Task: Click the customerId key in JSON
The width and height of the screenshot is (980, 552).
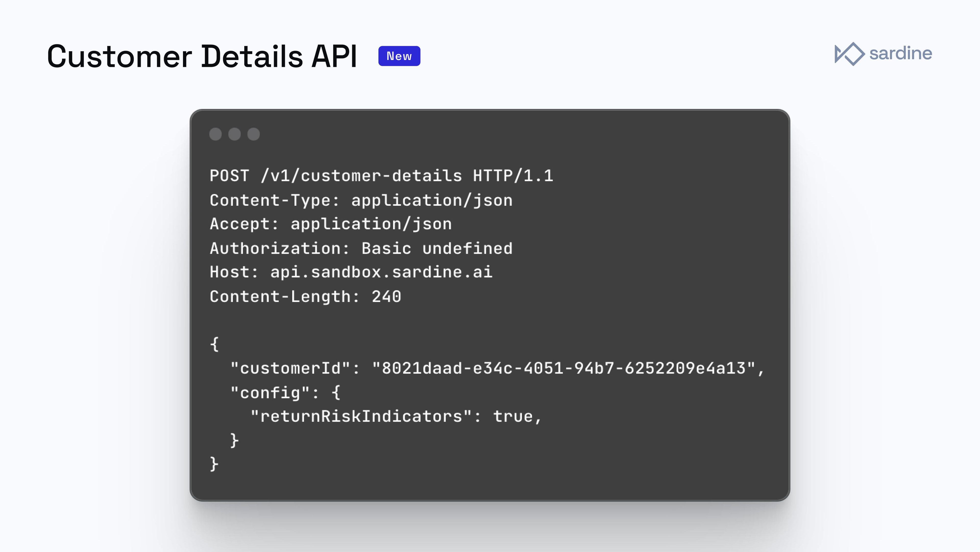Action: pos(290,368)
